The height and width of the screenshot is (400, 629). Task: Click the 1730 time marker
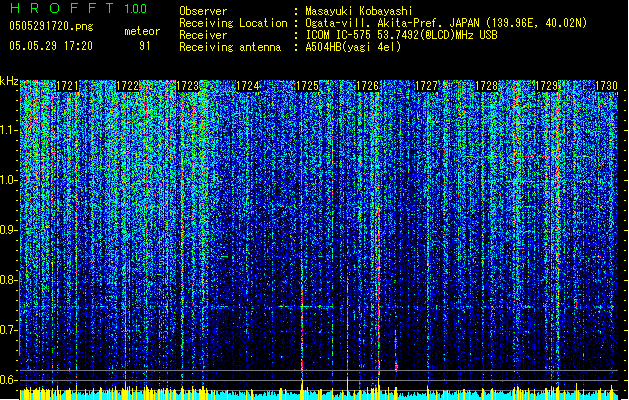click(x=606, y=86)
